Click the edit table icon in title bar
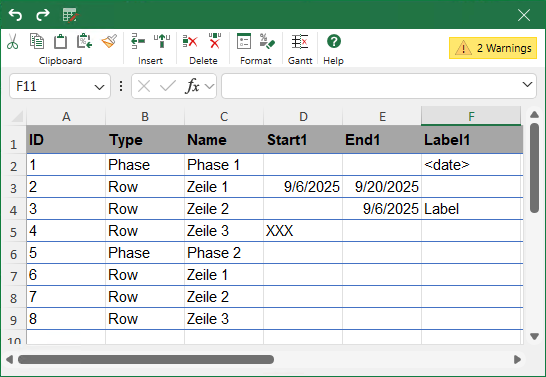 click(71, 15)
